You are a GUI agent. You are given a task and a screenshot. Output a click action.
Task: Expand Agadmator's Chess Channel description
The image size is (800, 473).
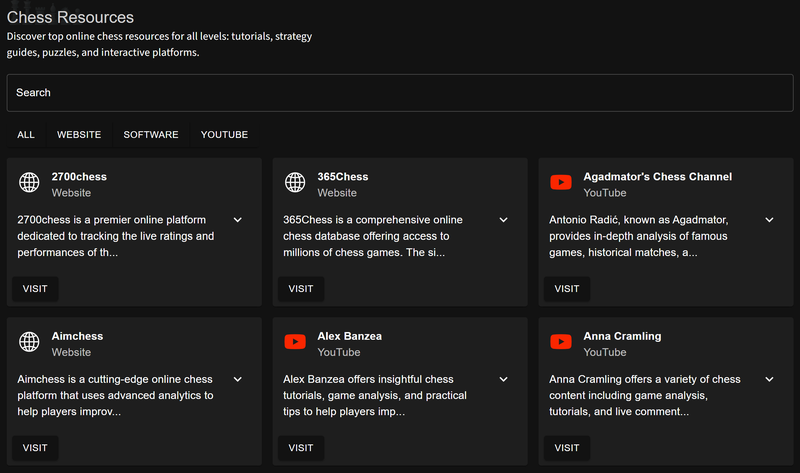click(x=770, y=220)
